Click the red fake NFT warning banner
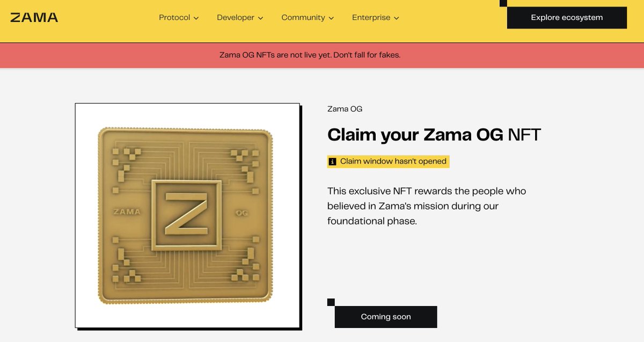The width and height of the screenshot is (644, 342). 310,55
